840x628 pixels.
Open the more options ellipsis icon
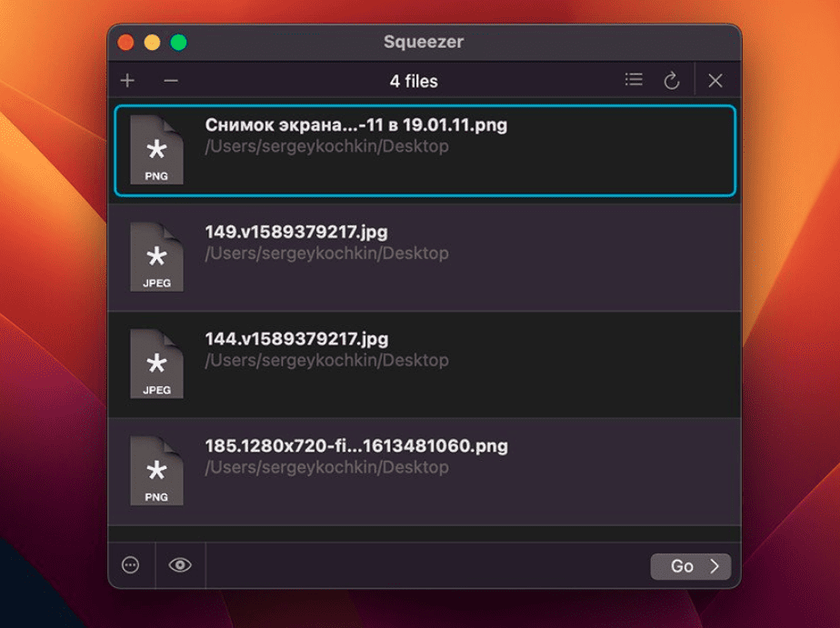[131, 565]
